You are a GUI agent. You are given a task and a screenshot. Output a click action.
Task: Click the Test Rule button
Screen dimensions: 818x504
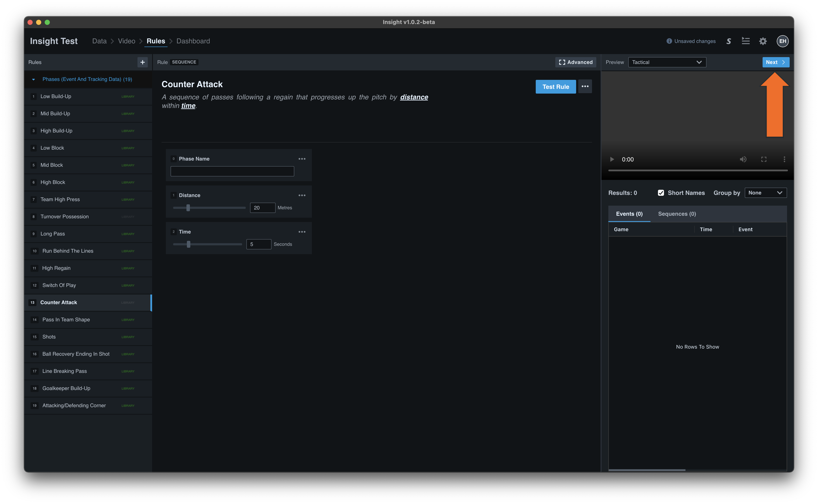click(x=556, y=86)
